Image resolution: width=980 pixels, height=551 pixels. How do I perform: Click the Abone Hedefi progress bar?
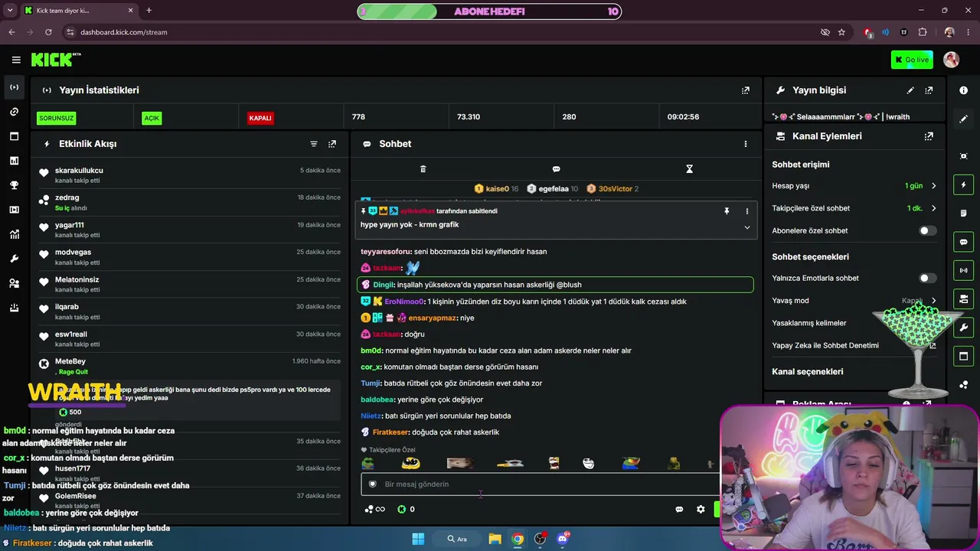point(489,11)
